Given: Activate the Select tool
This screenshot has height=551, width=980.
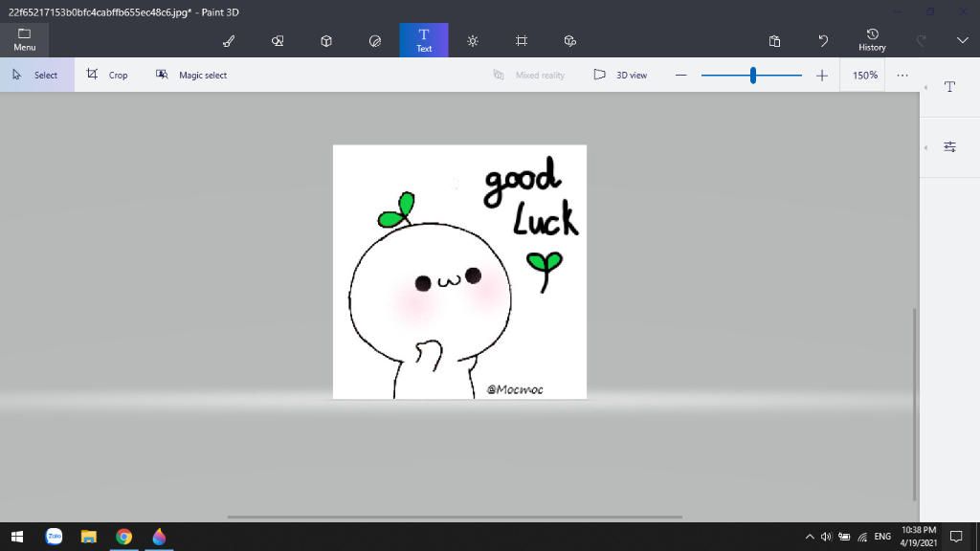Looking at the screenshot, I should point(37,75).
